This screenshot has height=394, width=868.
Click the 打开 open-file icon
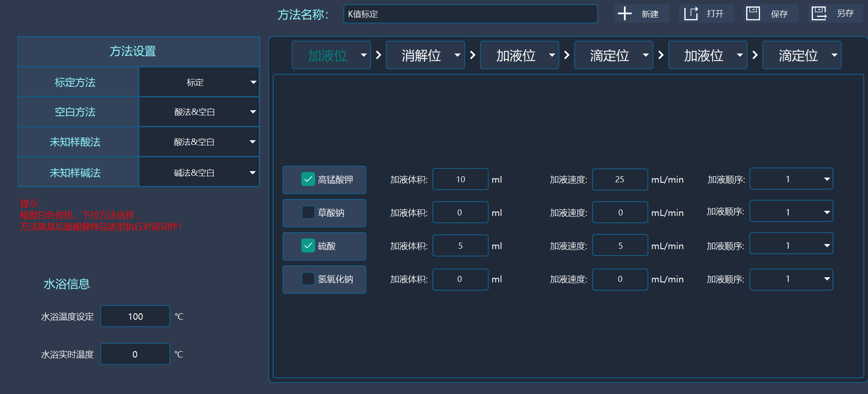pos(691,14)
